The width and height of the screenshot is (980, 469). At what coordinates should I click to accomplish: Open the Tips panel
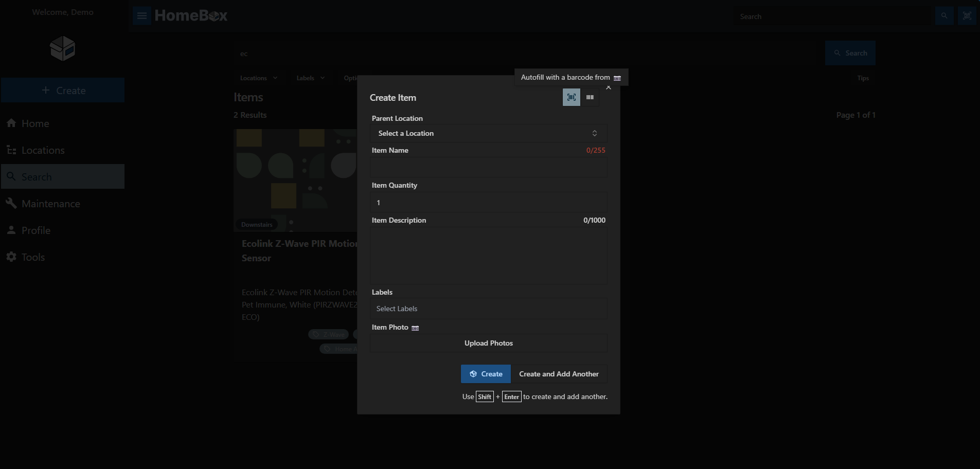pyautogui.click(x=863, y=78)
